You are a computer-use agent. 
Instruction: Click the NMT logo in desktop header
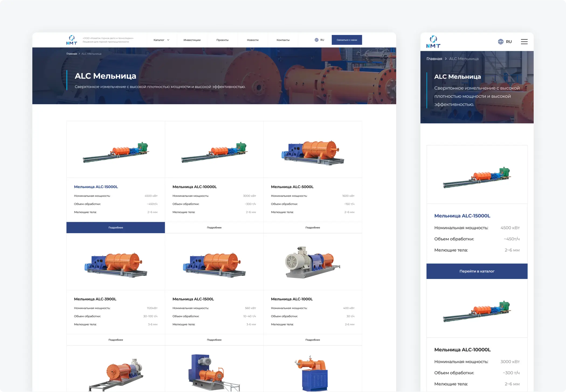point(71,40)
